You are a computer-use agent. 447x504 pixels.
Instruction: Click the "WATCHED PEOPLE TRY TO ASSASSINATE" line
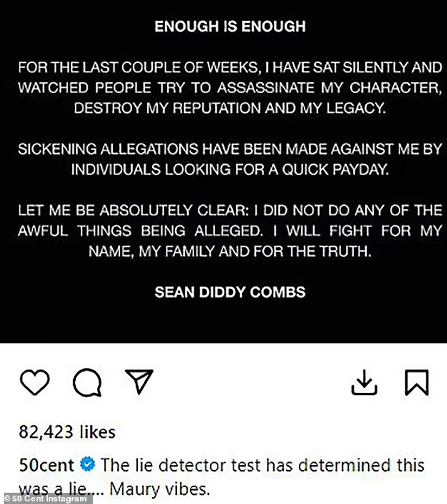230,88
